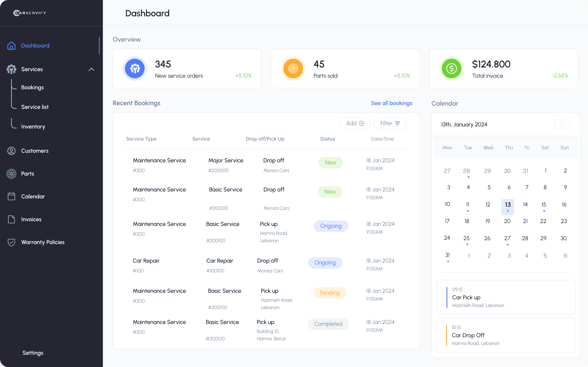Click the Dashboard home icon in sidebar

click(x=11, y=46)
